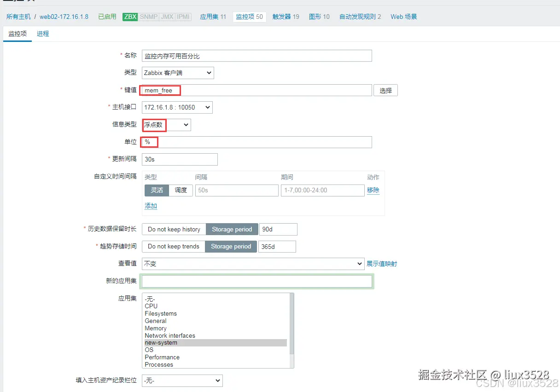Viewport: 560px width, 392px height.
Task: Open the 填入主机资产纪录栏位 dropdown
Action: (x=182, y=380)
